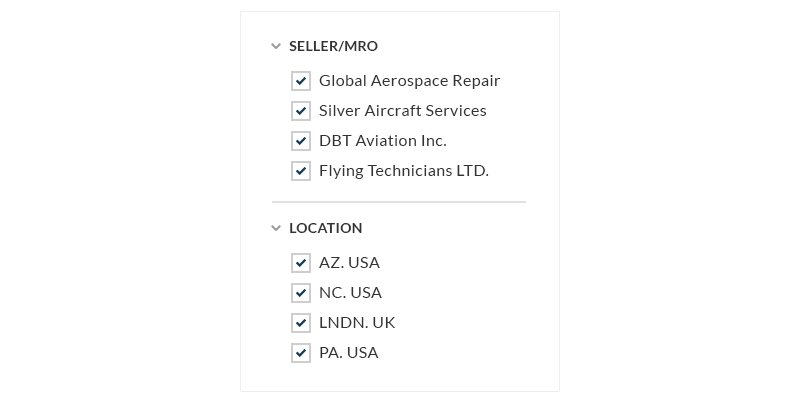Screen dimensions: 800x403
Task: Collapse the LOCATION section chevron
Action: pyautogui.click(x=276, y=228)
